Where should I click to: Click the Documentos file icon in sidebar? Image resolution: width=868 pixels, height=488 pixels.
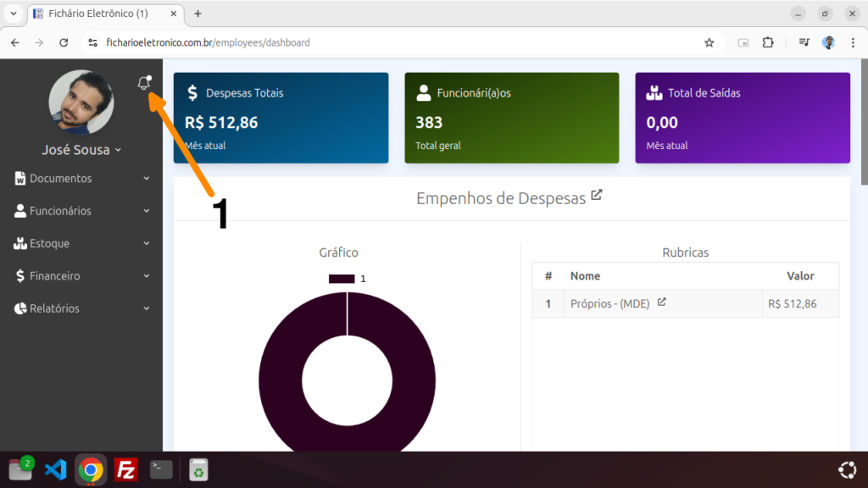20,178
